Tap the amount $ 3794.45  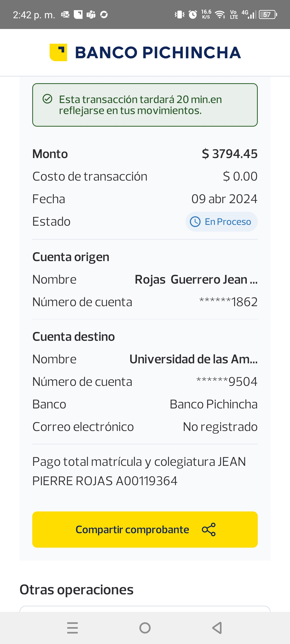[x=230, y=154]
